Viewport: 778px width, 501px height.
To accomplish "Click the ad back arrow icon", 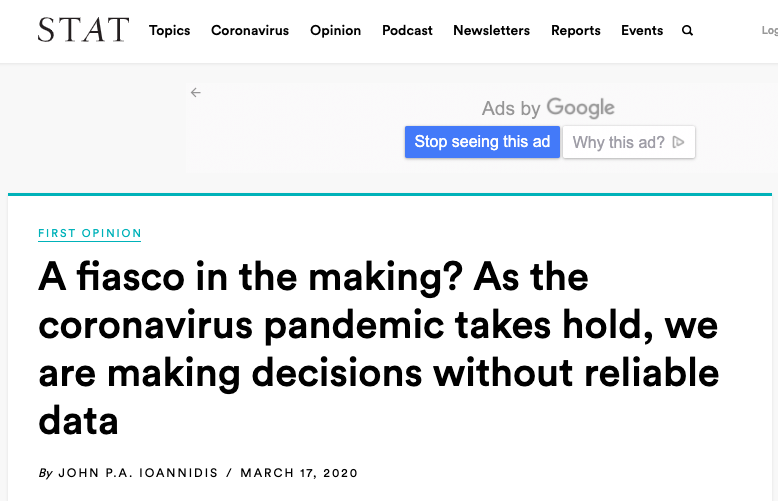I will [x=196, y=93].
